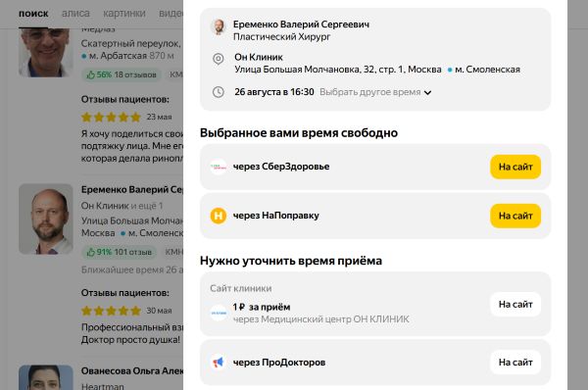Open the top doctor's photo in results list
Viewport: 588px width, 390px height.
click(x=46, y=53)
